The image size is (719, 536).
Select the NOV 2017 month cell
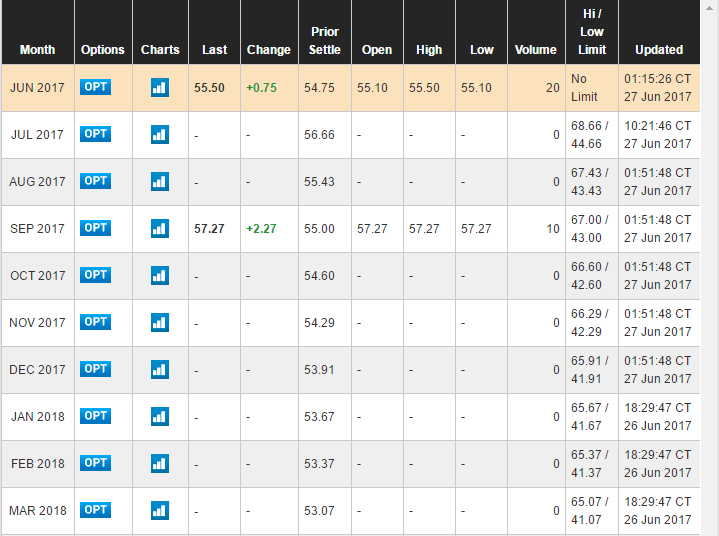click(x=38, y=323)
